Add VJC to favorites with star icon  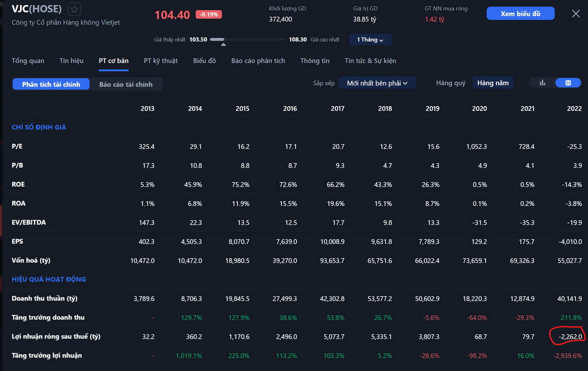[74, 9]
